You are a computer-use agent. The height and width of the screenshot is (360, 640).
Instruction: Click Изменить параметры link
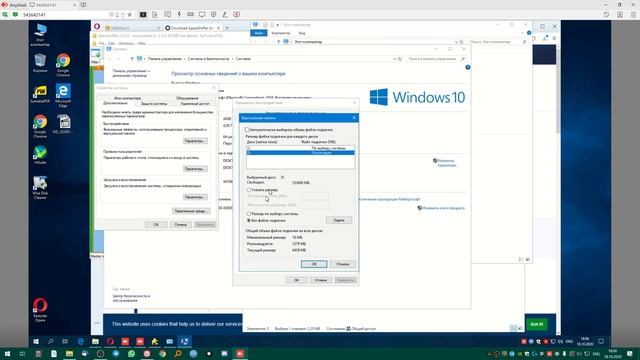coord(446,163)
